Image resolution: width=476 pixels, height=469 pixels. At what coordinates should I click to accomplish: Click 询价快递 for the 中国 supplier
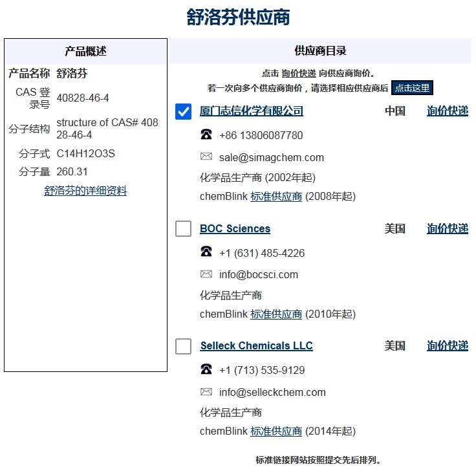pyautogui.click(x=447, y=111)
